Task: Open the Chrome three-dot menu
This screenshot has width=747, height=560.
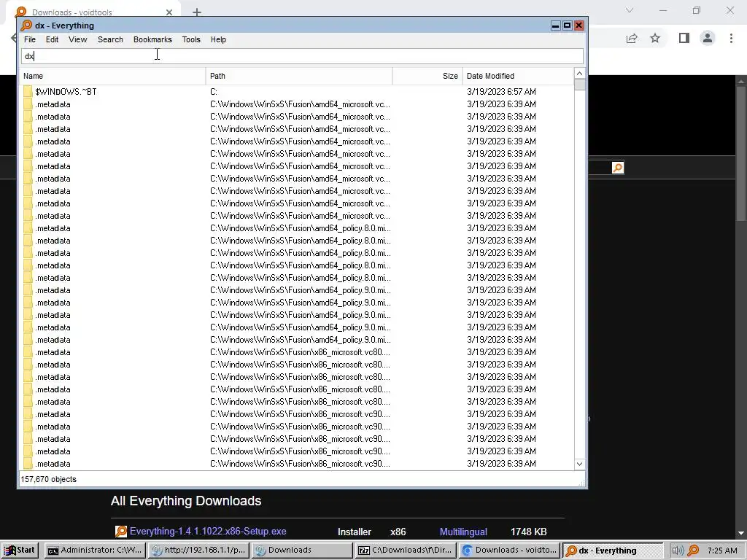Action: tap(731, 38)
